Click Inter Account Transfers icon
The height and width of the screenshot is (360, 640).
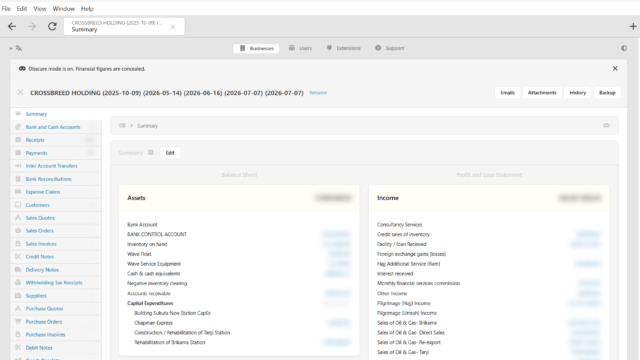point(18,166)
